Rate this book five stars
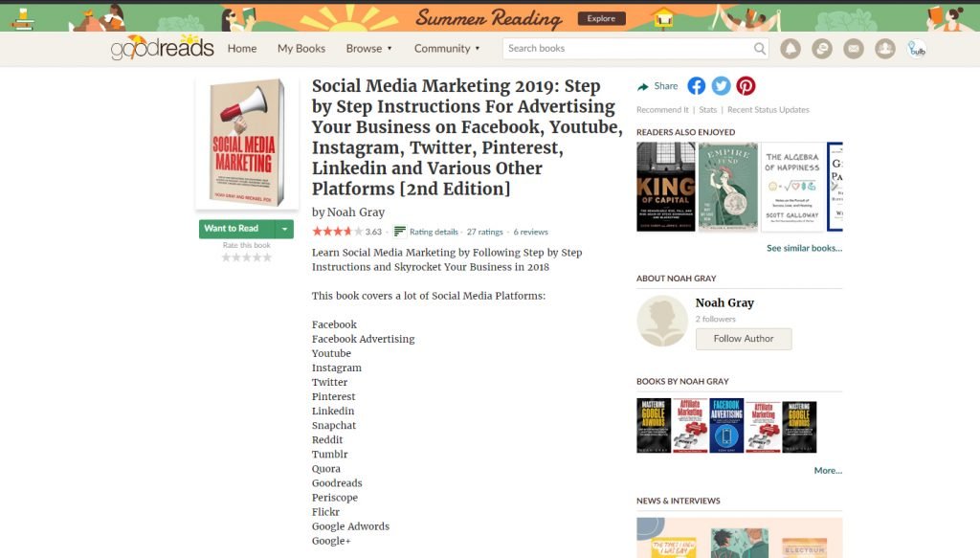This screenshot has width=980, height=558. tap(268, 257)
